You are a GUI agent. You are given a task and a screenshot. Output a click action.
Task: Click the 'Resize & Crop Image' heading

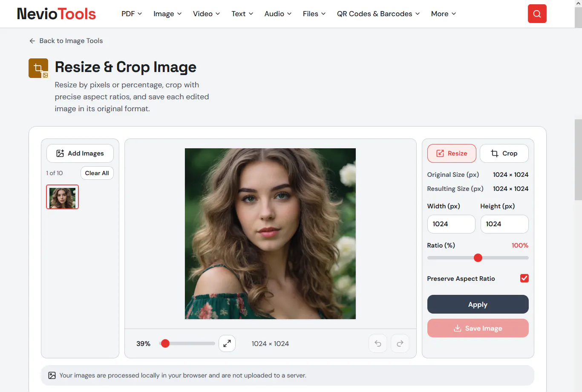point(126,67)
